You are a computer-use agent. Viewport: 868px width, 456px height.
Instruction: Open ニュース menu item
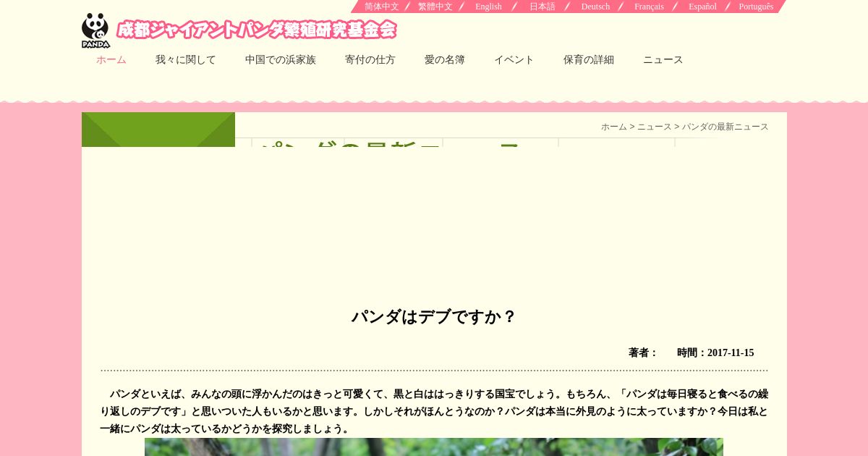(663, 60)
